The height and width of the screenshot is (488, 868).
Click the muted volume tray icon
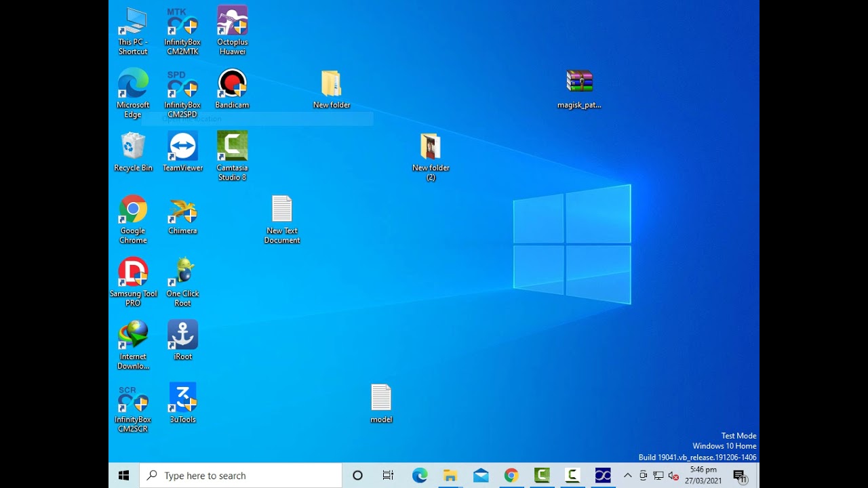pos(673,476)
